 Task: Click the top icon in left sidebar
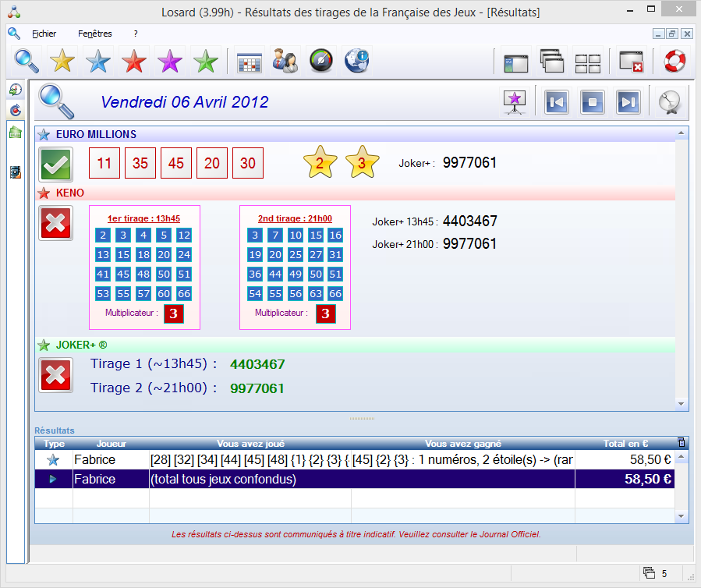point(15,90)
